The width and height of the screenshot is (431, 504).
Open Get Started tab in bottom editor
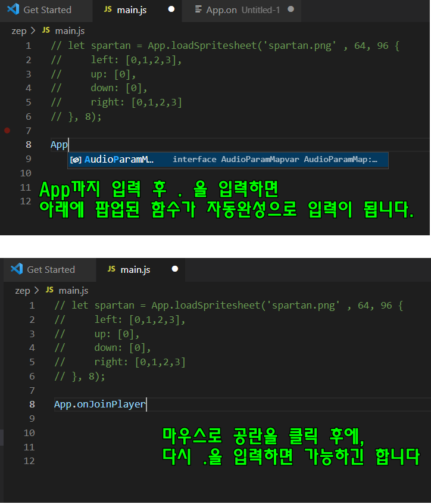click(x=51, y=270)
